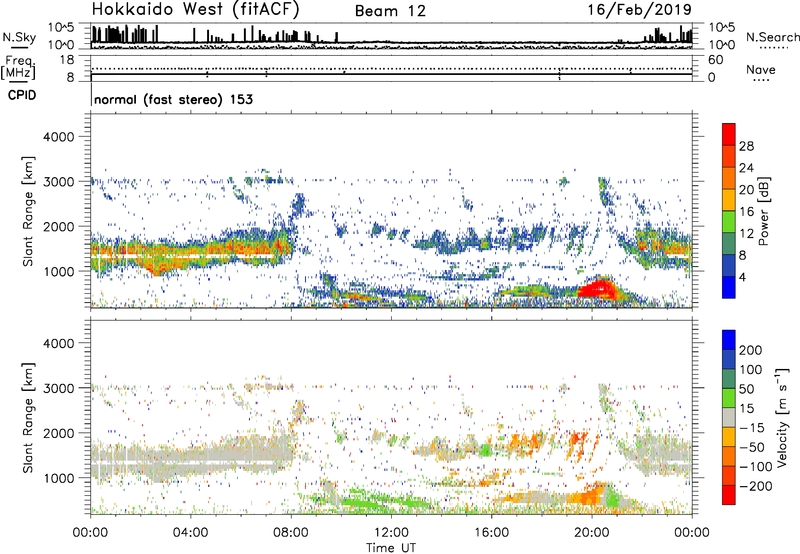Click the "CPID" label
The image size is (800, 554).
(22, 95)
